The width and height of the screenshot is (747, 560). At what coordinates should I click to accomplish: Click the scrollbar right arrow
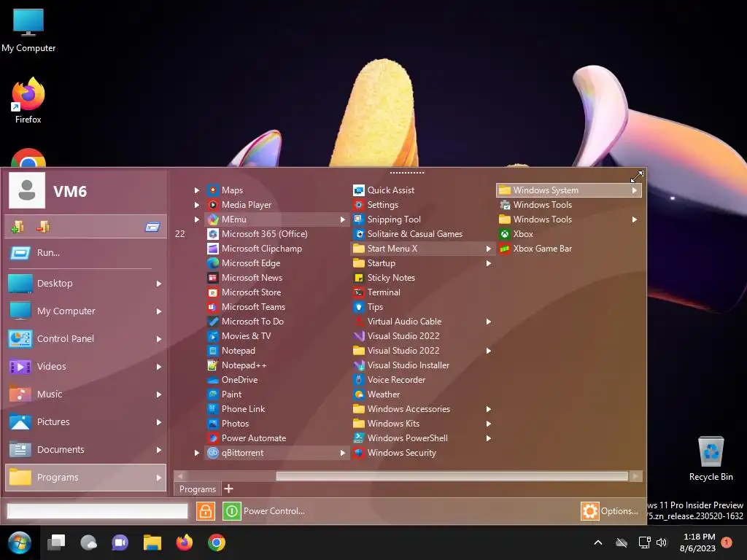pyautogui.click(x=635, y=476)
